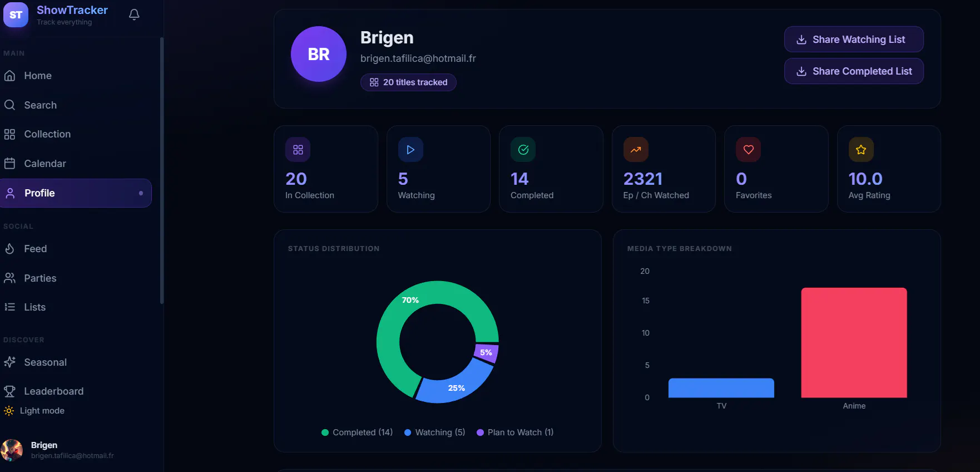Click the Parties people icon
The image size is (980, 472).
pos(9,278)
